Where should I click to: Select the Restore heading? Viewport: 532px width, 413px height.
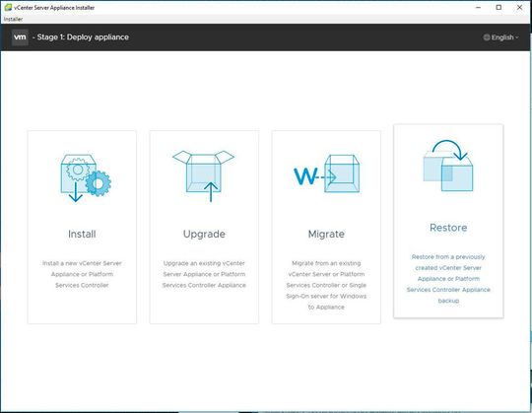448,228
